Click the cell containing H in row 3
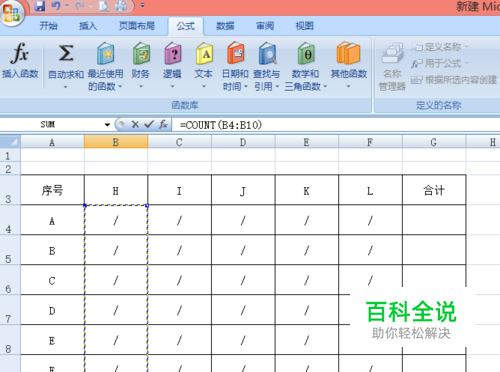Viewport: 500px width, 372px height. [116, 190]
